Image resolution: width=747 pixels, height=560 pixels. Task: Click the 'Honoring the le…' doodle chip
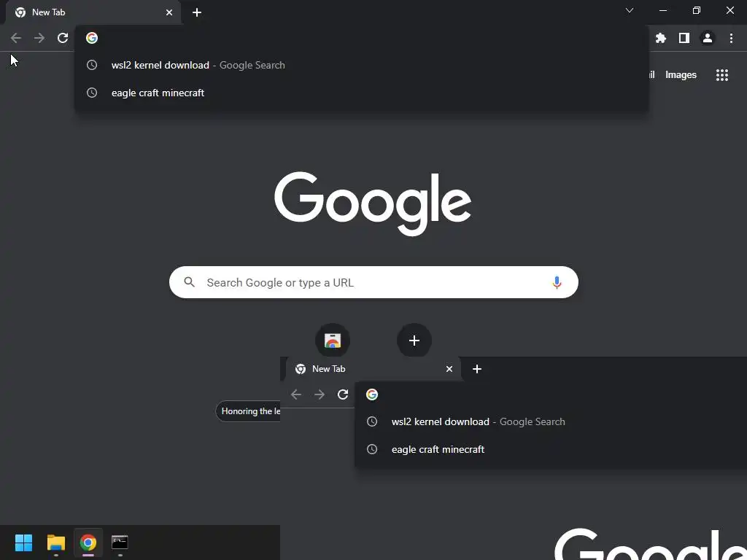(248, 411)
